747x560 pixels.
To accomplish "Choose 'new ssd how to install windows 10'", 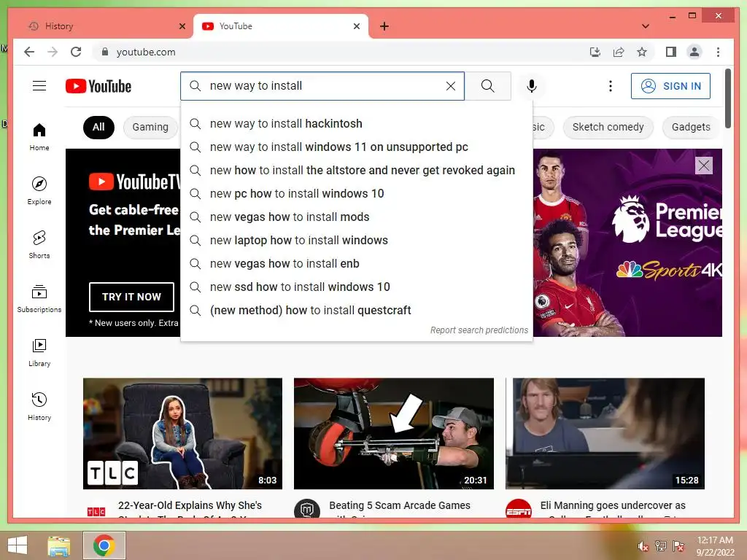I will coord(356,287).
